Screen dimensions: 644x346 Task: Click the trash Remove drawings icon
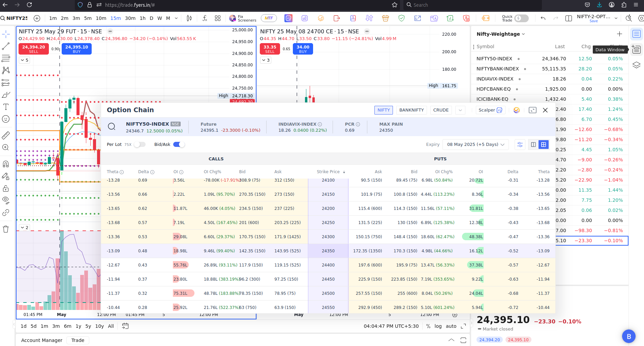(x=6, y=229)
